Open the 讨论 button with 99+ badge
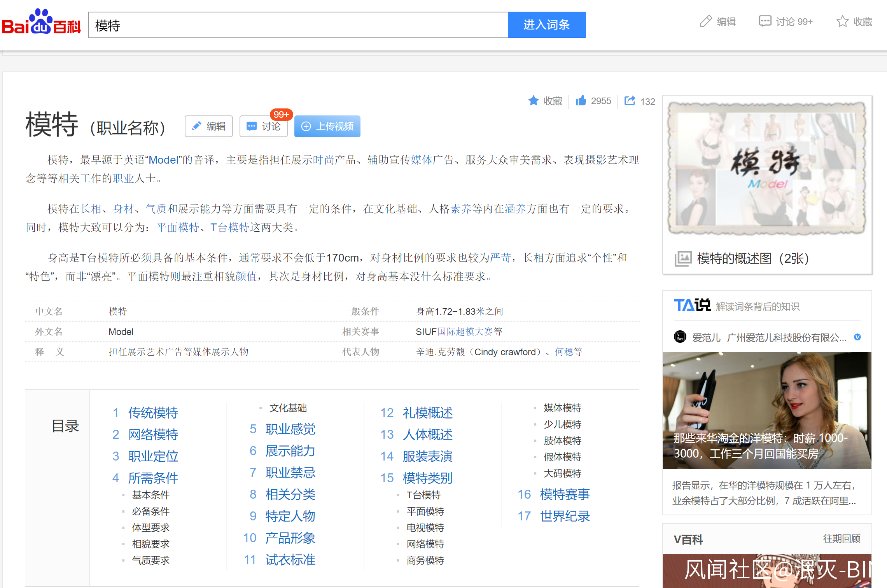 [264, 126]
